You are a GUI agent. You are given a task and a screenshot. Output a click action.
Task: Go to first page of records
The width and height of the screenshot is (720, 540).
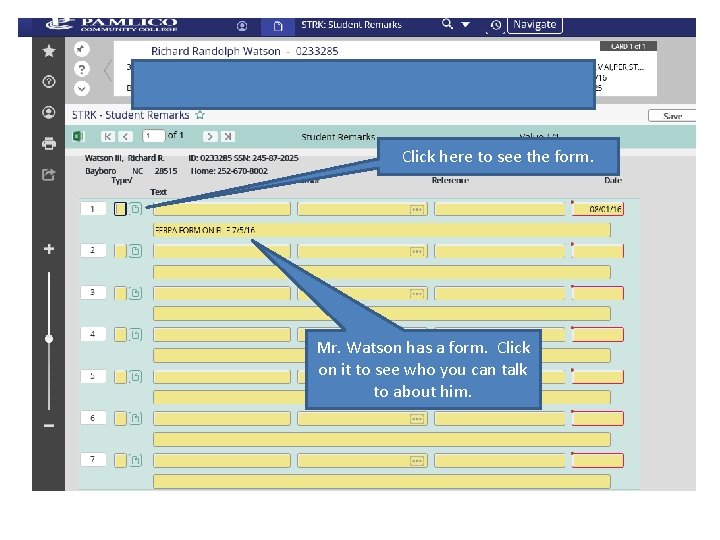point(107,136)
